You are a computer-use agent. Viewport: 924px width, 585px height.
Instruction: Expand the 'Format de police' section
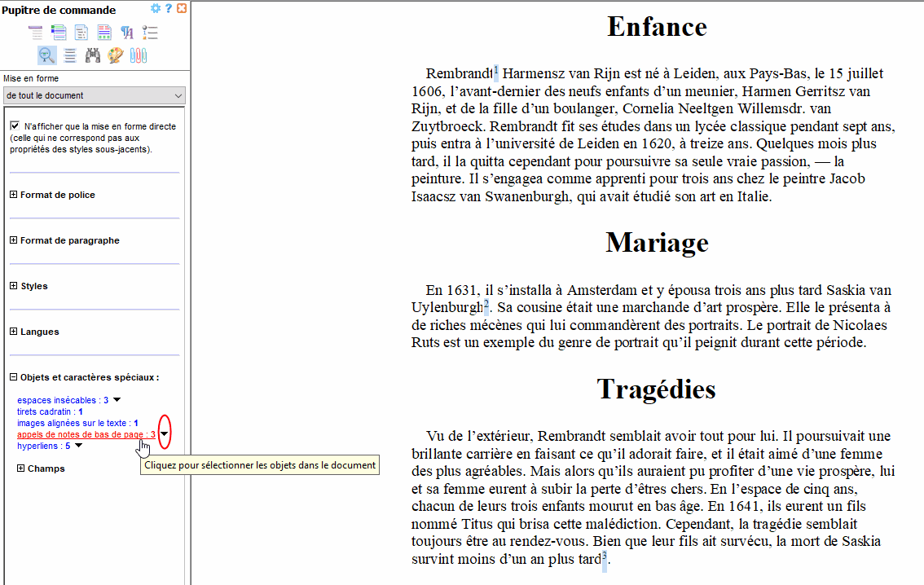[14, 195]
